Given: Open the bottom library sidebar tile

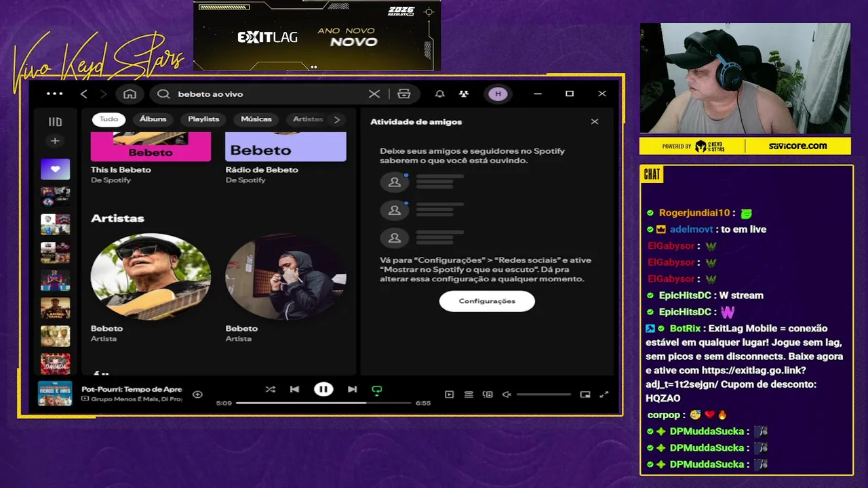Looking at the screenshot, I should pyautogui.click(x=55, y=364).
